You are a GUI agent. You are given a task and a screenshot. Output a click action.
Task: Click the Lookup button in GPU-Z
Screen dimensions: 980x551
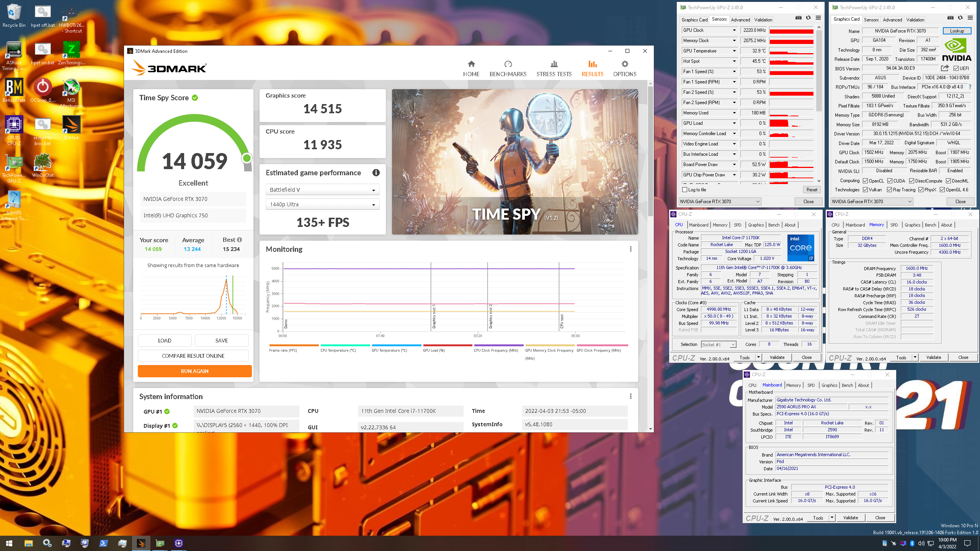[x=957, y=31]
